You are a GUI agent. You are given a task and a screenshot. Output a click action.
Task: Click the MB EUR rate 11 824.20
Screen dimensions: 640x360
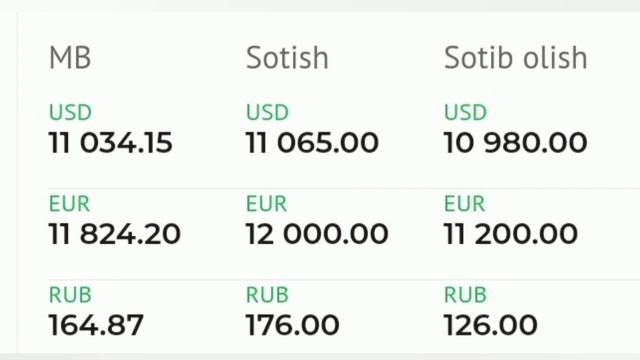(x=115, y=234)
